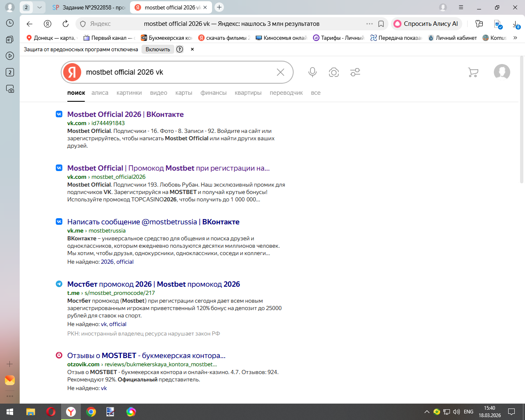The width and height of the screenshot is (525, 420).
Task: Open the tab counter showing 2 in the title bar
Action: pyautogui.click(x=26, y=7)
